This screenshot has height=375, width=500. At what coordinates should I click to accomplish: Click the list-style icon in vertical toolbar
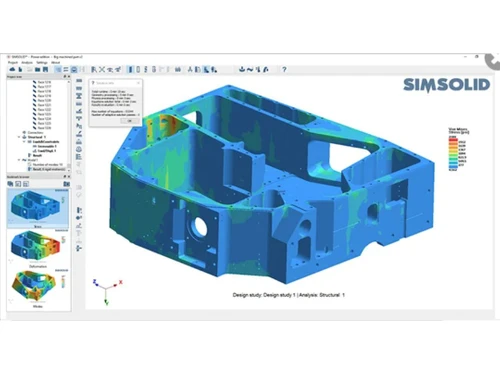tap(79, 157)
